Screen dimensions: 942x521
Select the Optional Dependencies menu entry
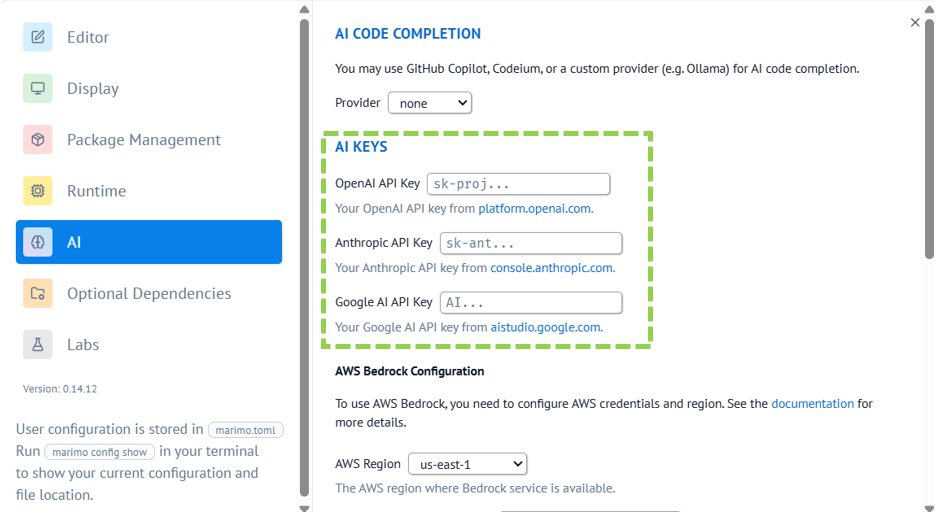click(149, 293)
